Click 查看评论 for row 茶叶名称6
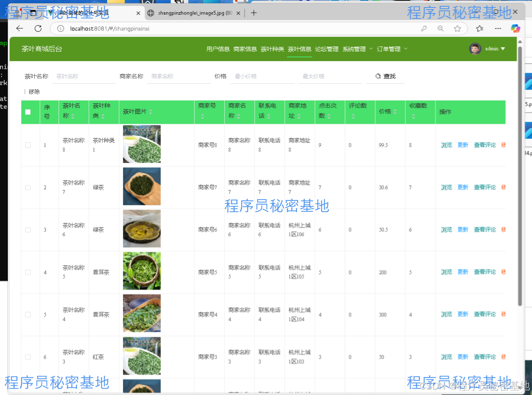532x395 pixels. click(484, 230)
